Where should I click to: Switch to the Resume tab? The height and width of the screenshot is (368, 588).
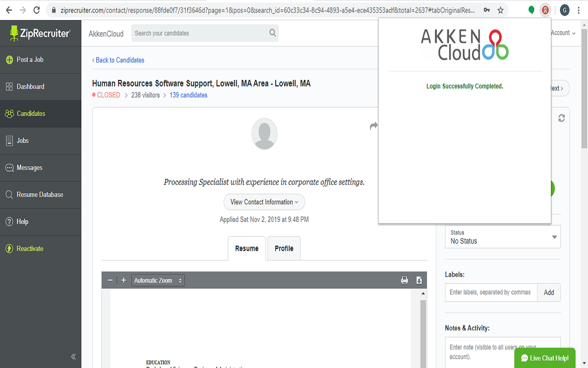tap(247, 248)
